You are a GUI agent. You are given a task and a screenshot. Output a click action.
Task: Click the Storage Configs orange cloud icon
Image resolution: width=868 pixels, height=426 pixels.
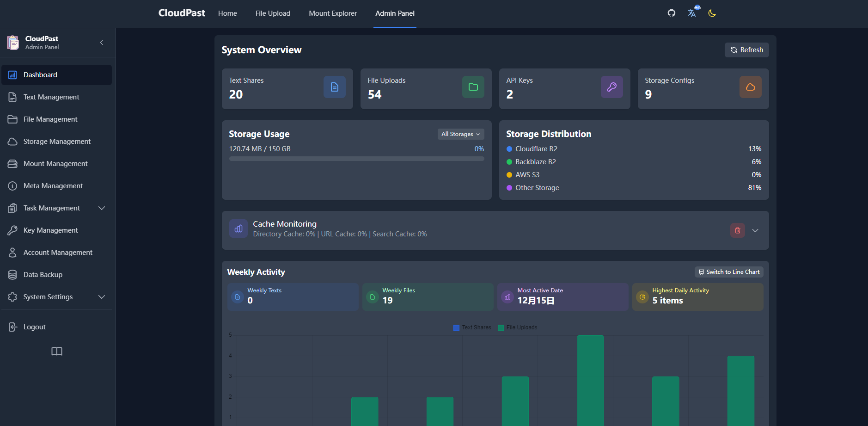coord(751,87)
